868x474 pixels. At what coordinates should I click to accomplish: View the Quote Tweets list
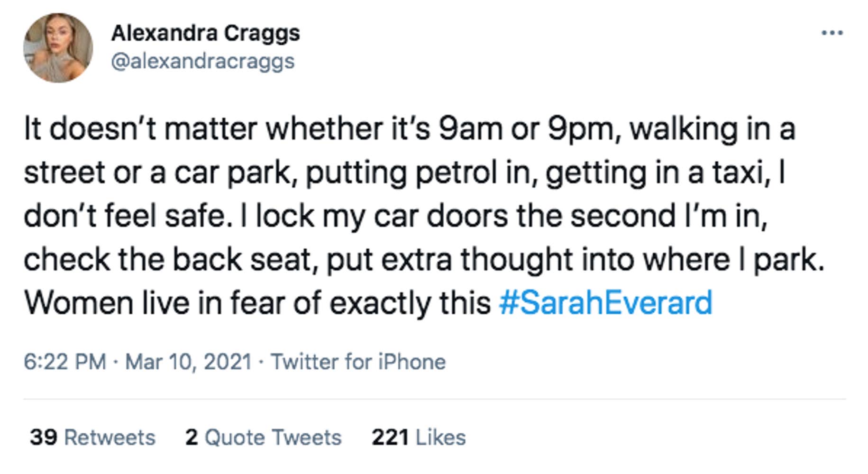pos(273,438)
